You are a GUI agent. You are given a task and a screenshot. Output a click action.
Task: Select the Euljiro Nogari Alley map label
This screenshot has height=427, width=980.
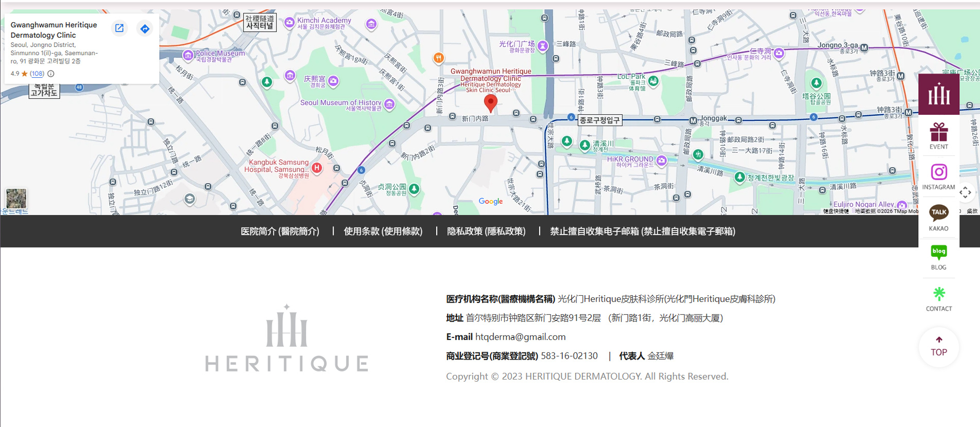coord(864,204)
